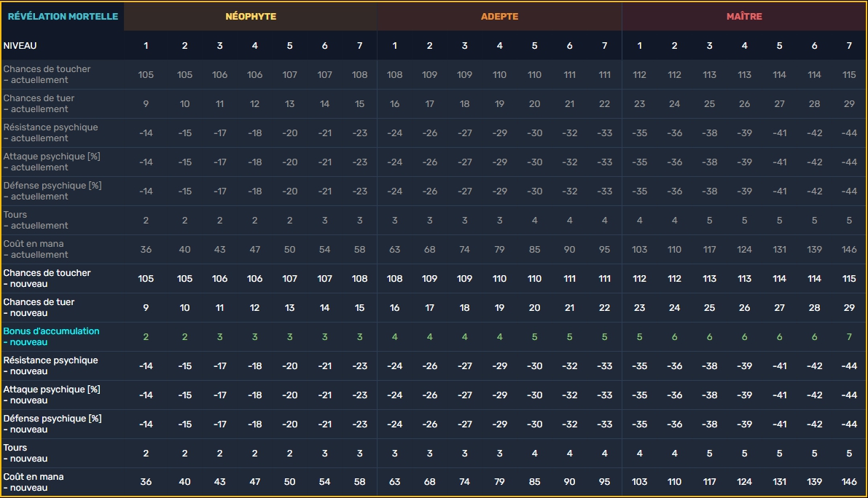Click the 'Tours – nouveau' row label
868x498 pixels.
coord(26,453)
